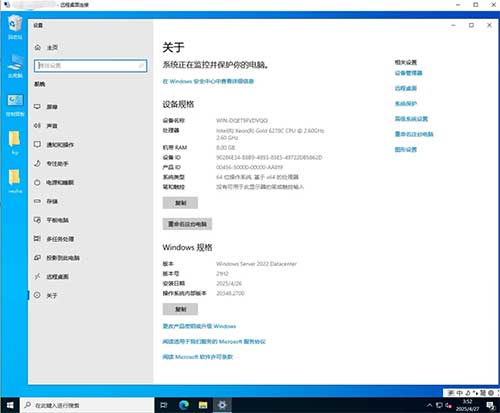Select 屏幕 display icon in sidebar
The image size is (500, 413).
37,107
